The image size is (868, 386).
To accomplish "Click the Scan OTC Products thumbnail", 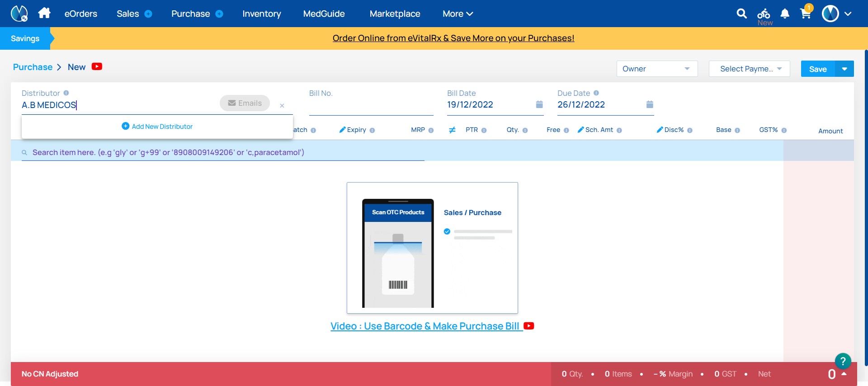I will pos(432,248).
